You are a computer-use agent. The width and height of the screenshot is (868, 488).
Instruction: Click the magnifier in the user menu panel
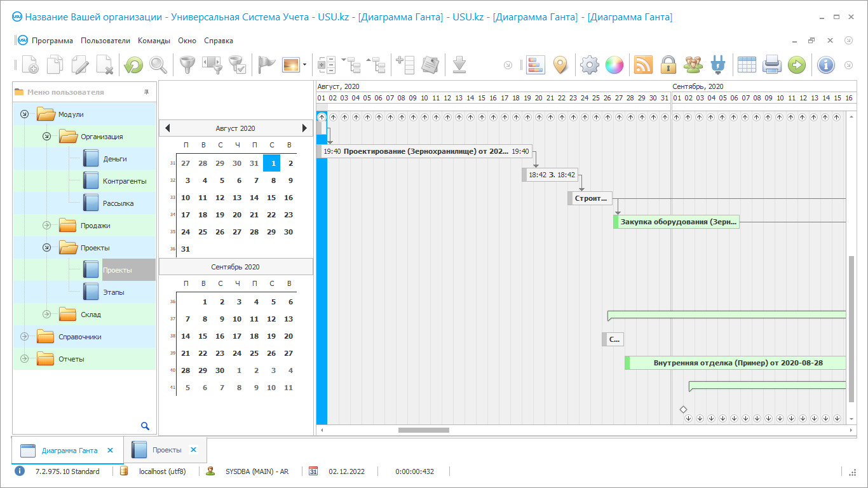[x=146, y=426]
